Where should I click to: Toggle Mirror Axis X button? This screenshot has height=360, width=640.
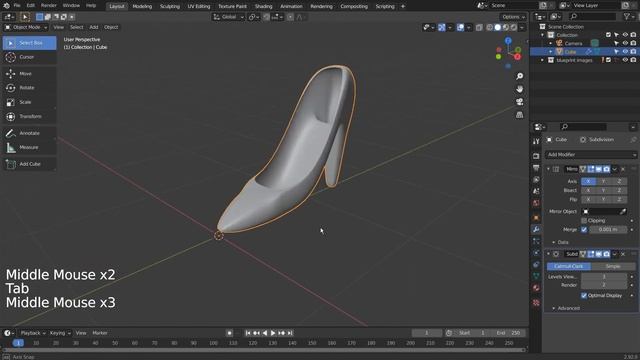[588, 181]
